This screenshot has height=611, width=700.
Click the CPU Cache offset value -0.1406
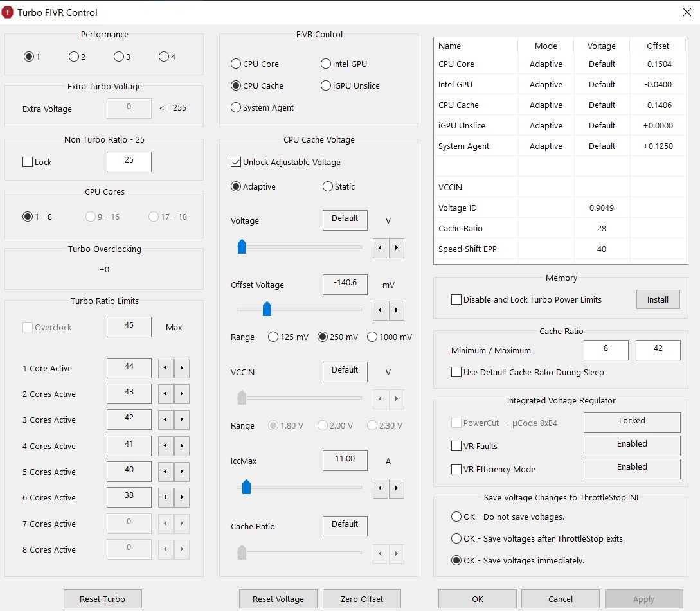click(x=658, y=105)
